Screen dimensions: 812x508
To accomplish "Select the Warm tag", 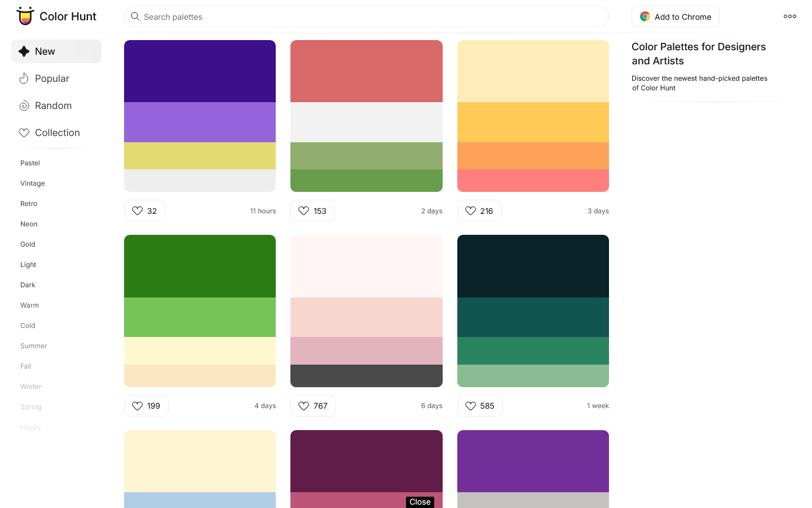I will coord(29,305).
